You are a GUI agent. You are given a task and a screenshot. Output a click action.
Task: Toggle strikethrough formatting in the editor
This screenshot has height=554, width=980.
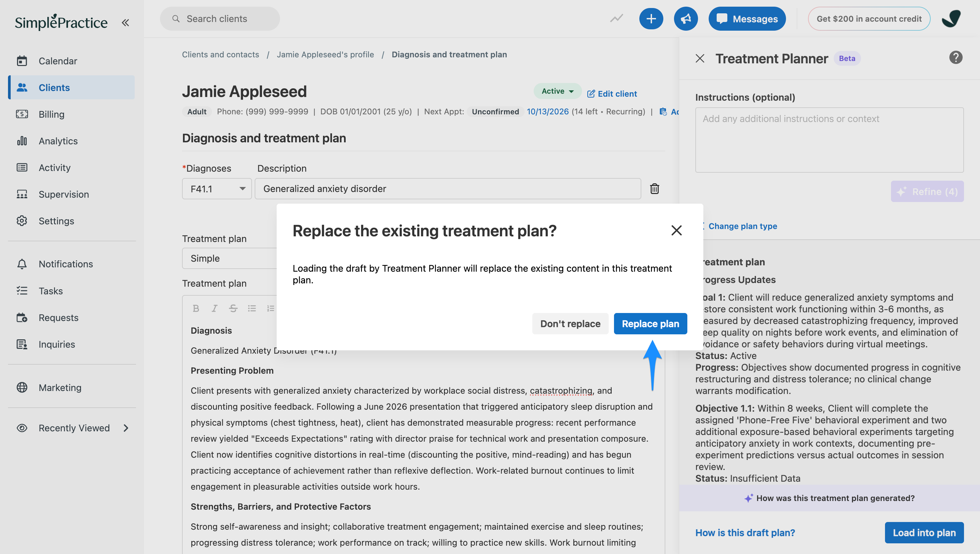(233, 308)
